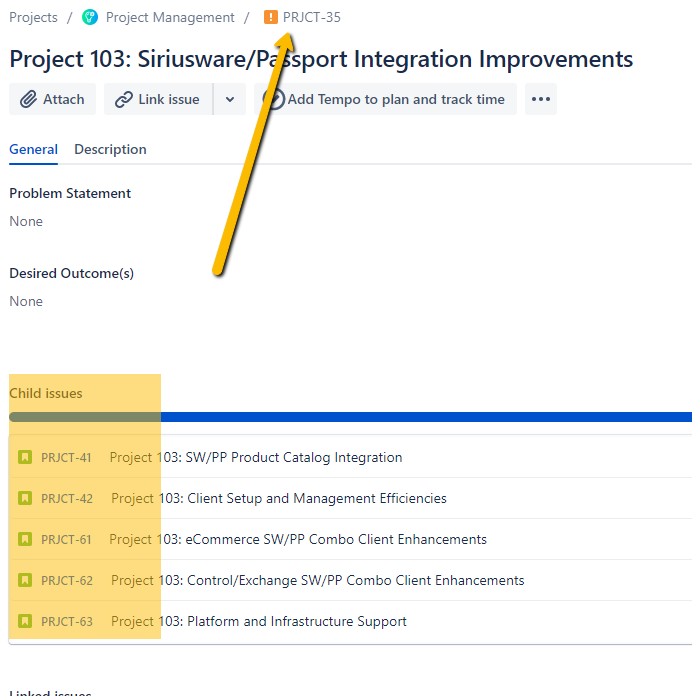Click the epic icon for PRJCT-63
Screen dimensions: 692x696
[25, 621]
